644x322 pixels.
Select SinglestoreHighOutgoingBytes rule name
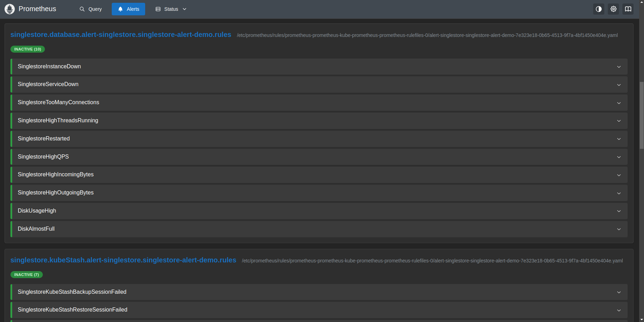coord(56,192)
